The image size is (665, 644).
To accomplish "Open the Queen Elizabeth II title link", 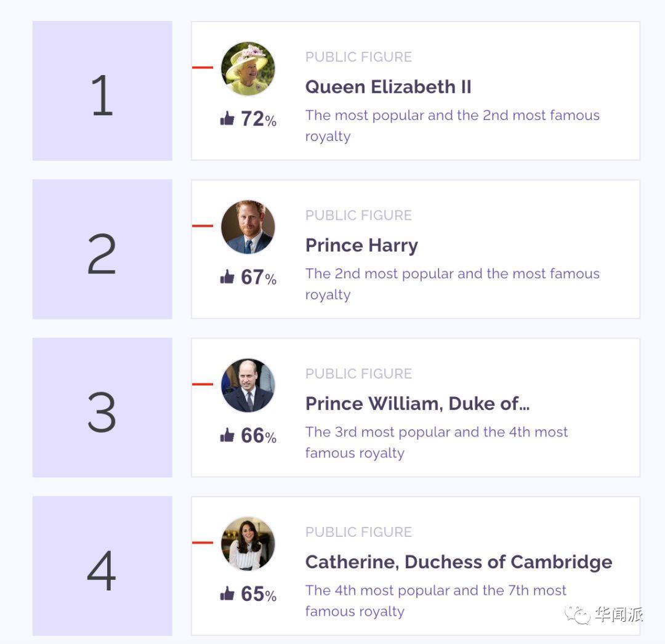I will click(388, 87).
